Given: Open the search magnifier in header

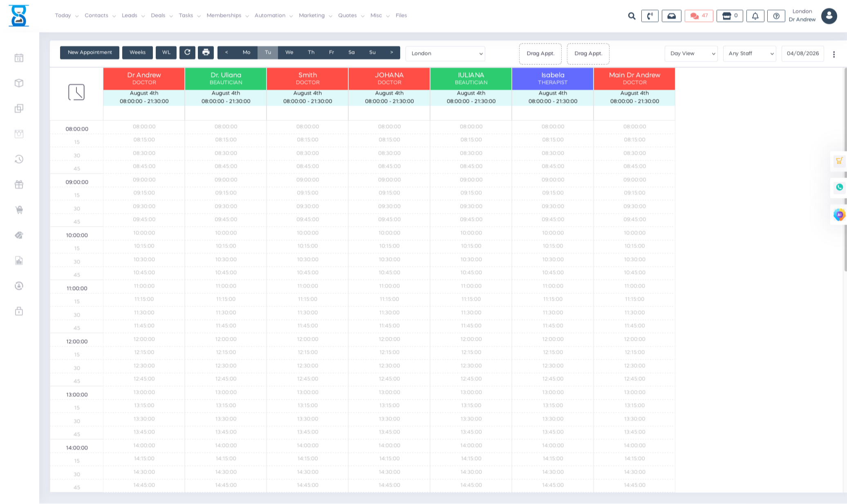Looking at the screenshot, I should [x=632, y=16].
